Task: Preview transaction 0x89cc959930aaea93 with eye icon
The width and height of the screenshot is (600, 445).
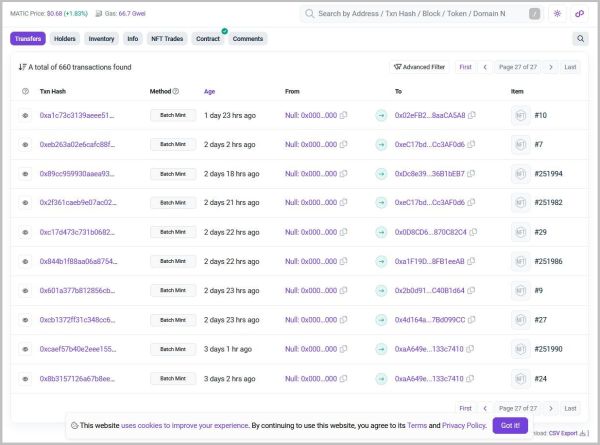Action: [x=25, y=174]
